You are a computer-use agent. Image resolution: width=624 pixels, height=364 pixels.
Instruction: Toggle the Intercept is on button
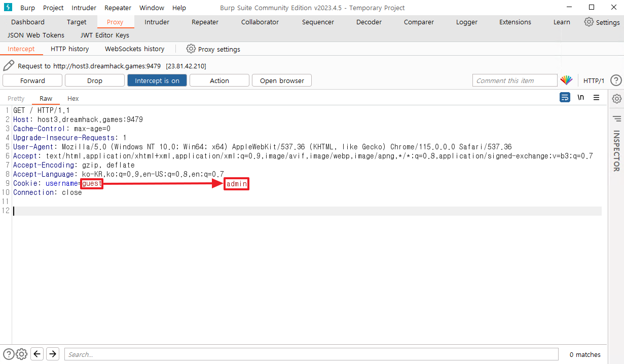(x=157, y=80)
